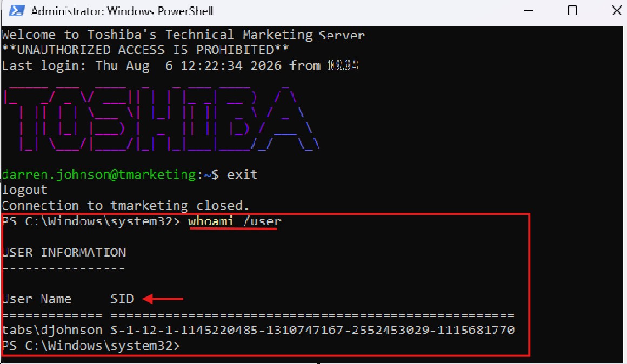The image size is (627, 364).
Task: Click the 'Welcome to Toshiba's Technical Marketing Server' line
Action: (x=183, y=35)
